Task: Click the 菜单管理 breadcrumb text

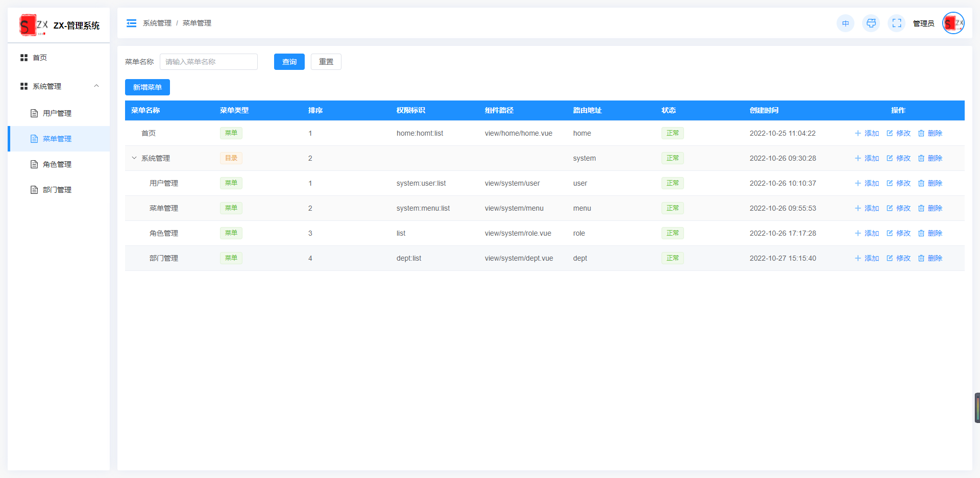Action: coord(197,23)
